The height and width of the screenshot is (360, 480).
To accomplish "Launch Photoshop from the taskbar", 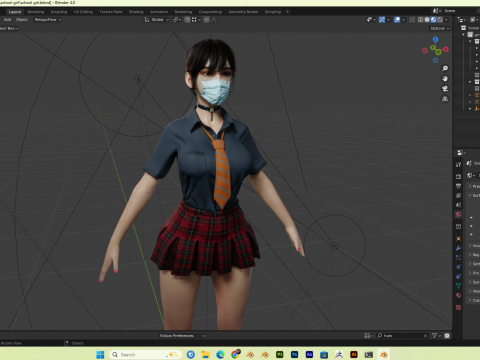I will pos(295,355).
